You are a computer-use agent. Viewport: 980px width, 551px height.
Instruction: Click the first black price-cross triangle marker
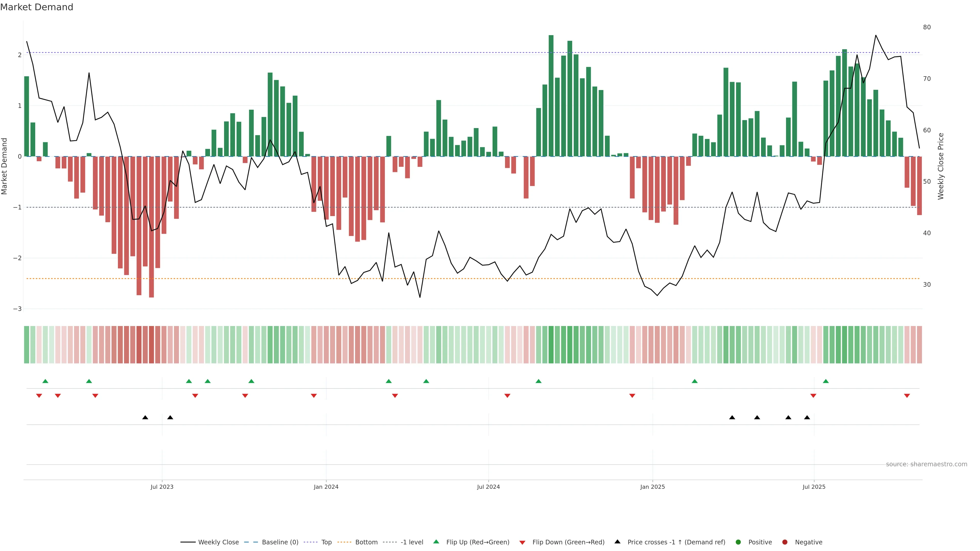coord(145,418)
